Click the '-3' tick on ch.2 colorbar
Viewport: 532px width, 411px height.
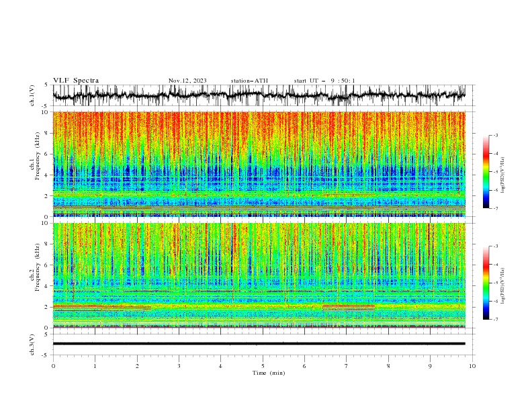[495, 246]
